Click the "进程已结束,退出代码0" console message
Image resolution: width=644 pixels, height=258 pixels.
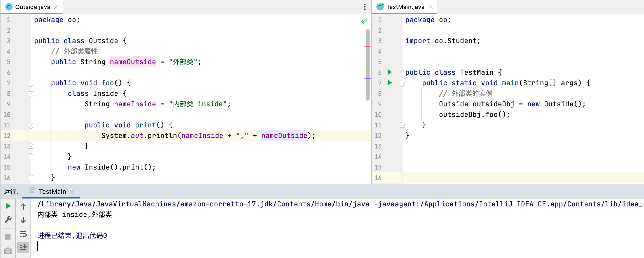pyautogui.click(x=72, y=236)
